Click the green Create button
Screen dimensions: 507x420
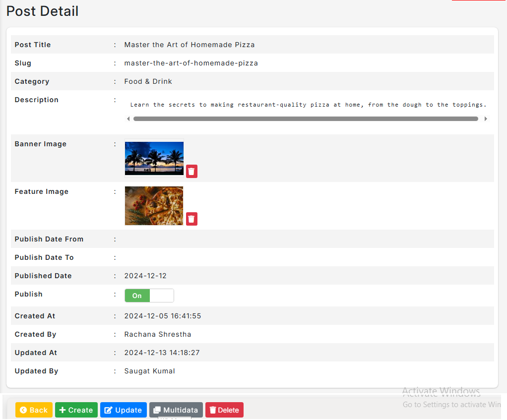(76, 410)
